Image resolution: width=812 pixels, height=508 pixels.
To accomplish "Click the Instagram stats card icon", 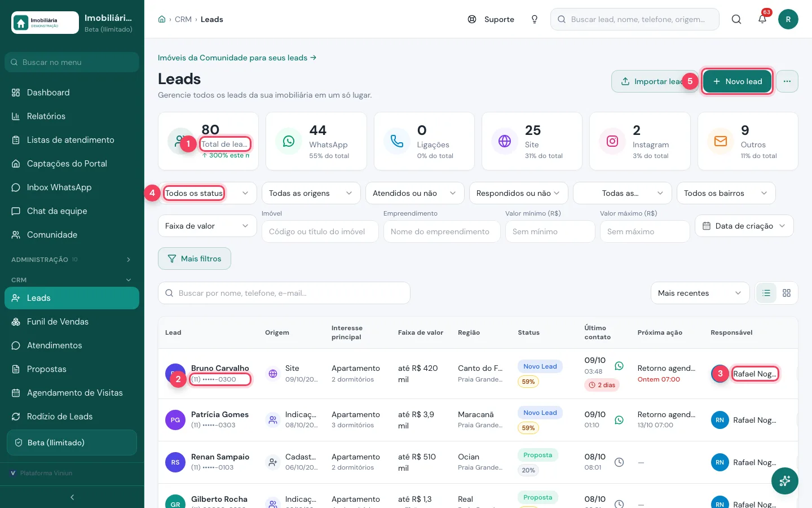I will tap(612, 141).
